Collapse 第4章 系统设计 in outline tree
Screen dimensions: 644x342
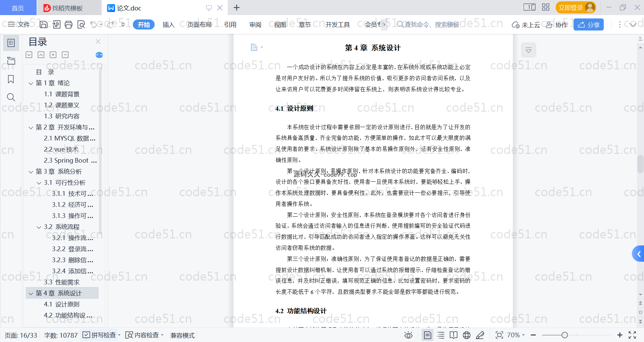point(31,294)
